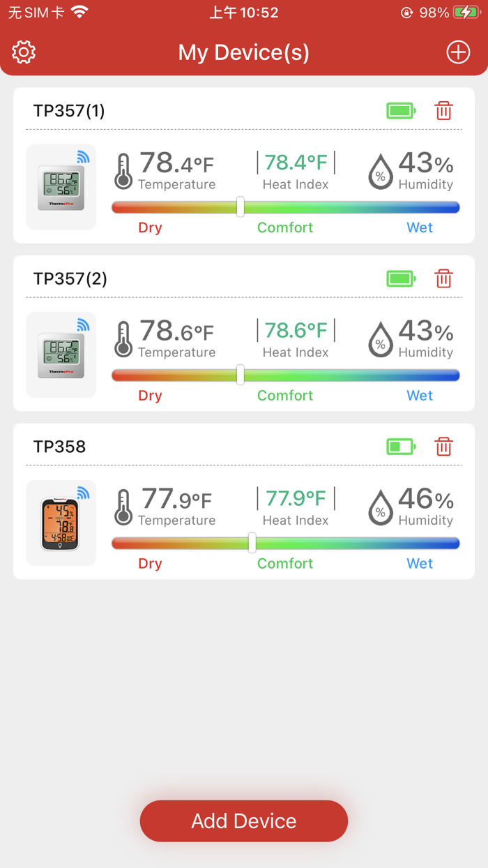Tap the TP357(1) device photo thumbnail

tap(61, 186)
